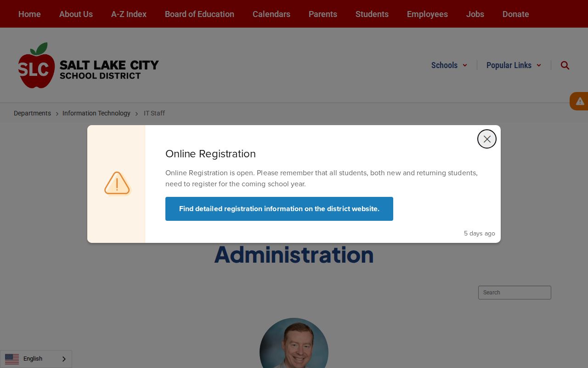Click the IT Staff breadcrumb

point(154,113)
